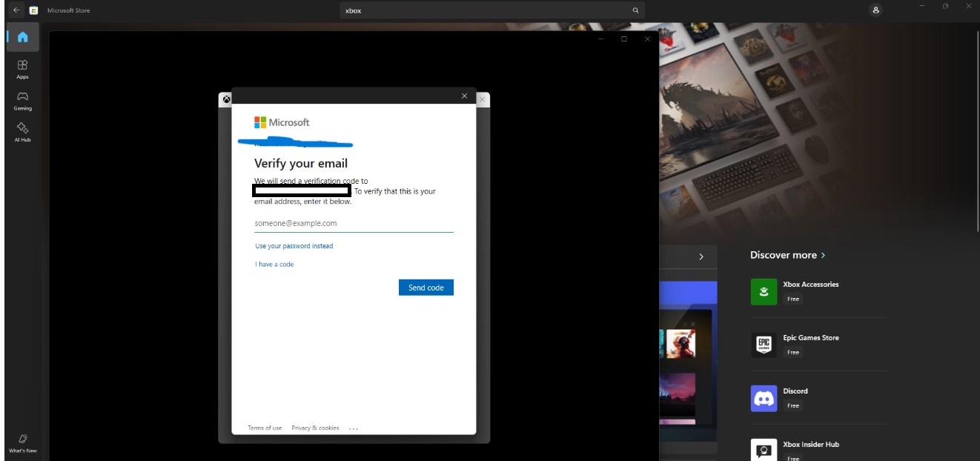Open the Apps section in the sidebar
Image resolution: width=980 pixels, height=461 pixels.
click(22, 68)
